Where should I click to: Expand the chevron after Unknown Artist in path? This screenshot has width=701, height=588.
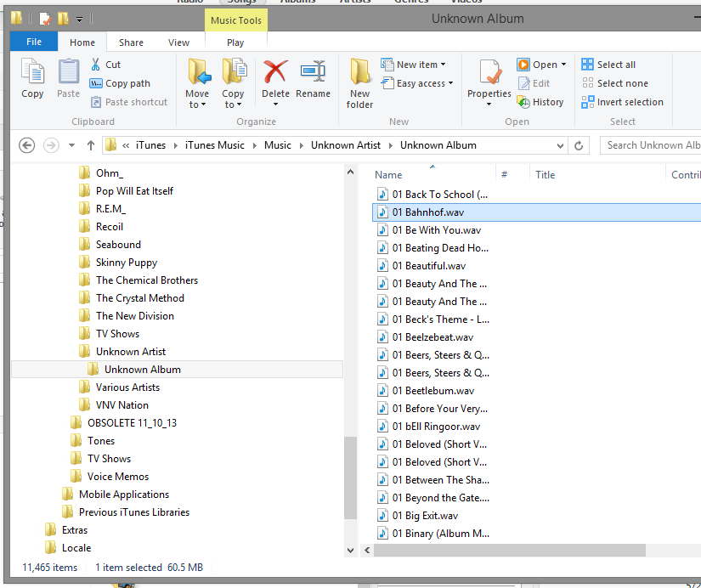[x=390, y=145]
